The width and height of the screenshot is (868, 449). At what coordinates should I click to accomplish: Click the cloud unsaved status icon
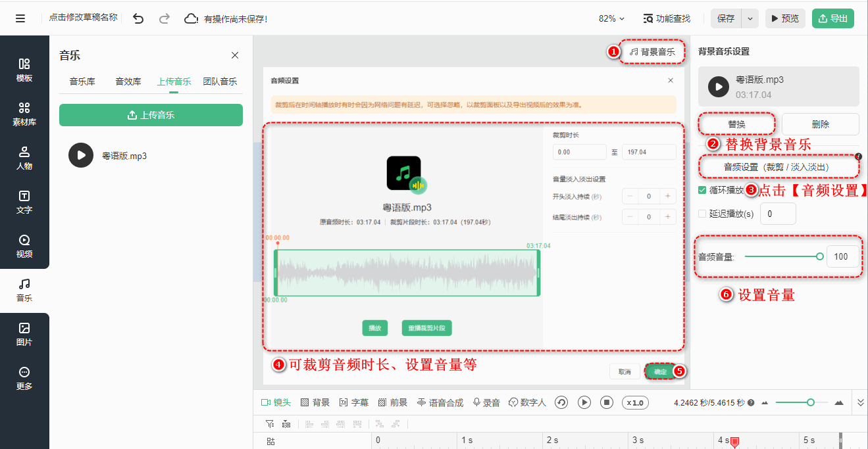(191, 18)
